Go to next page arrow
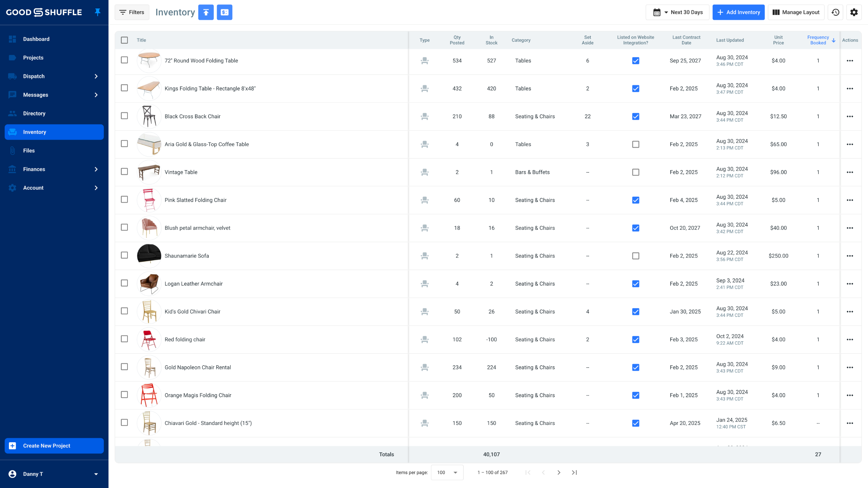 coord(559,472)
